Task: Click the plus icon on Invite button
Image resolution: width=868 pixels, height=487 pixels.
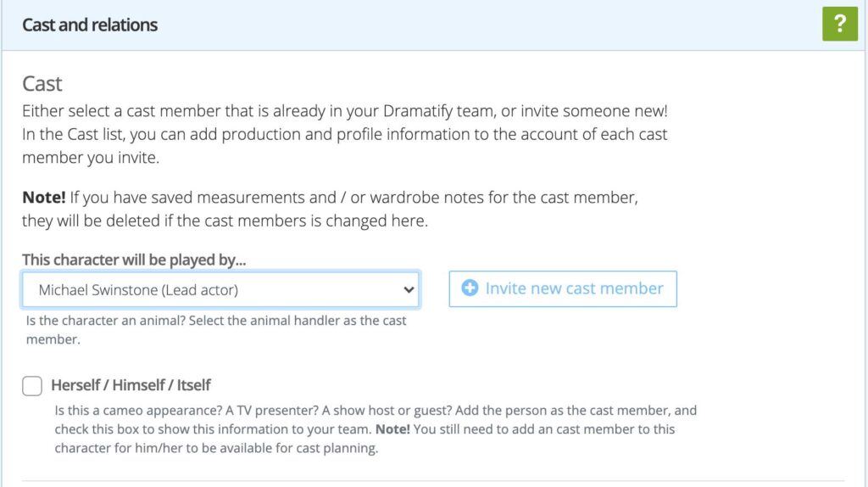Action: coord(470,288)
